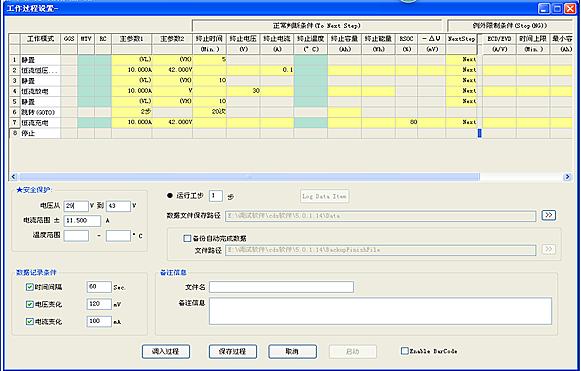Viewport: 581px width, 371px height.
Task: Click the 工作模式 column header
Action: point(40,39)
